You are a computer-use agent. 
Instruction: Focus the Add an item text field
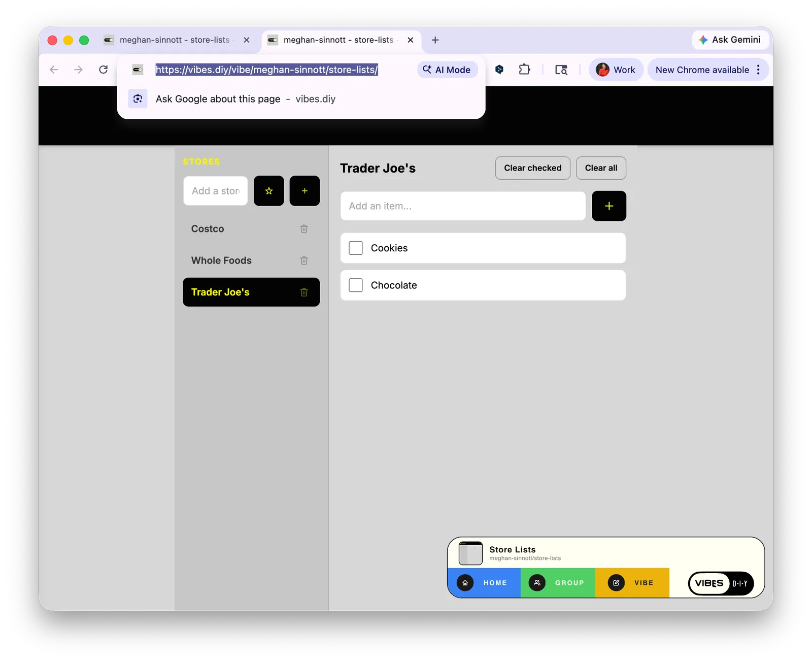463,206
